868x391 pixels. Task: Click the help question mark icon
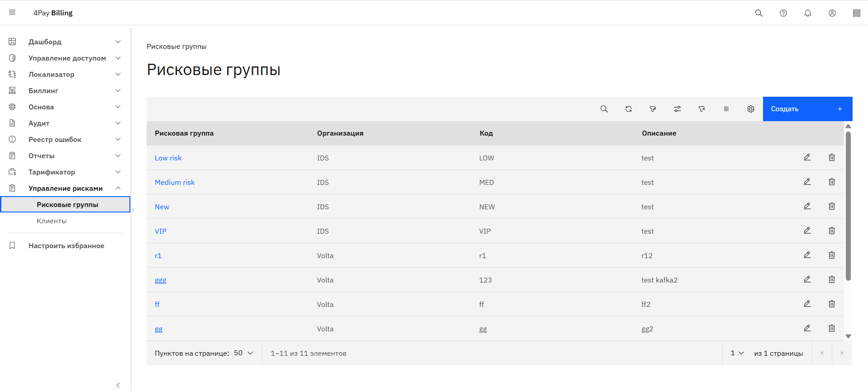[783, 13]
